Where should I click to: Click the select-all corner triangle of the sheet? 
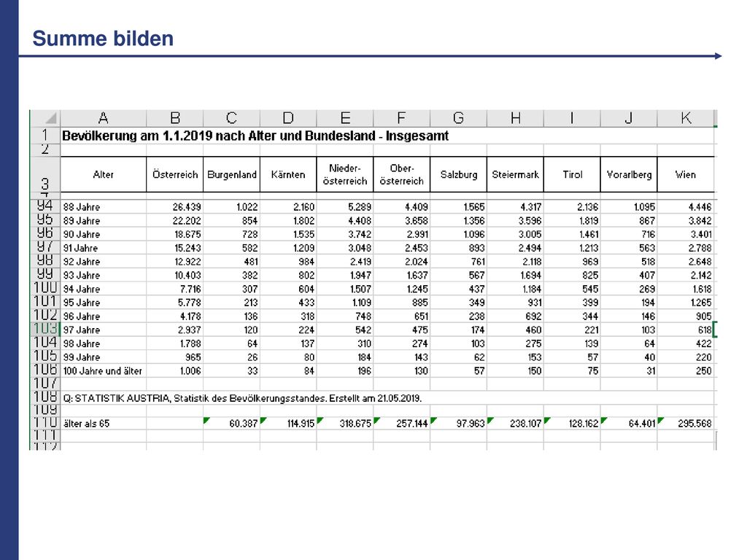(x=45, y=118)
